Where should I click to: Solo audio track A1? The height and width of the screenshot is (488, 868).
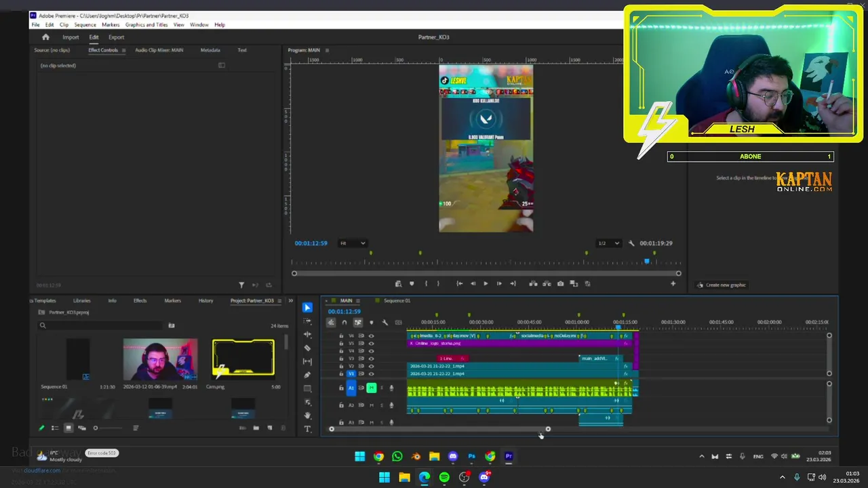click(x=381, y=388)
